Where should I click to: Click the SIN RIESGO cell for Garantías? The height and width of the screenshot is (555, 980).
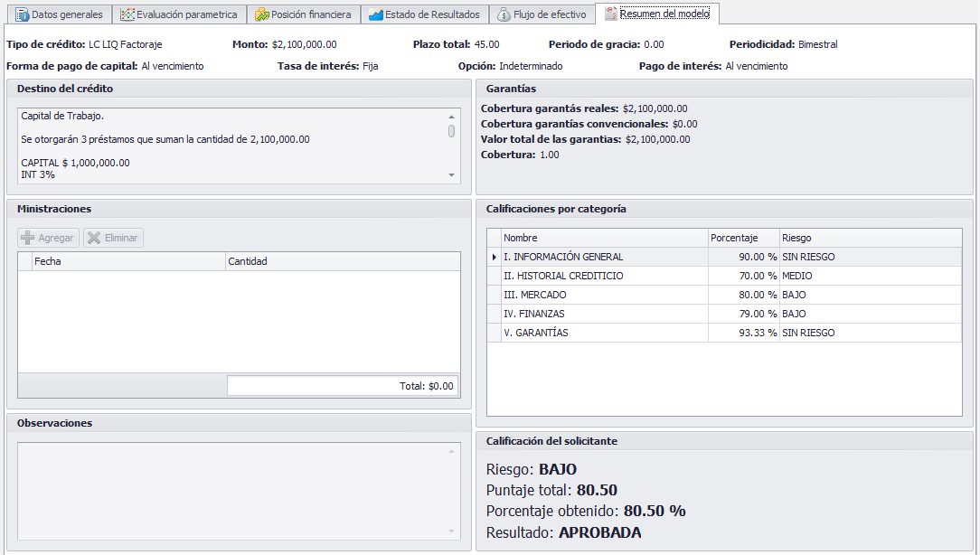[871, 333]
